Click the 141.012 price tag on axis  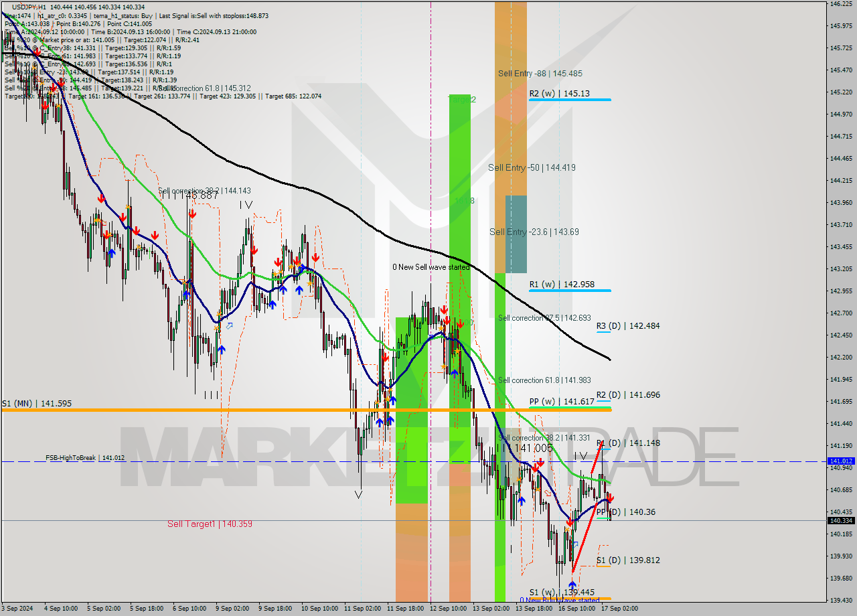tap(841, 461)
